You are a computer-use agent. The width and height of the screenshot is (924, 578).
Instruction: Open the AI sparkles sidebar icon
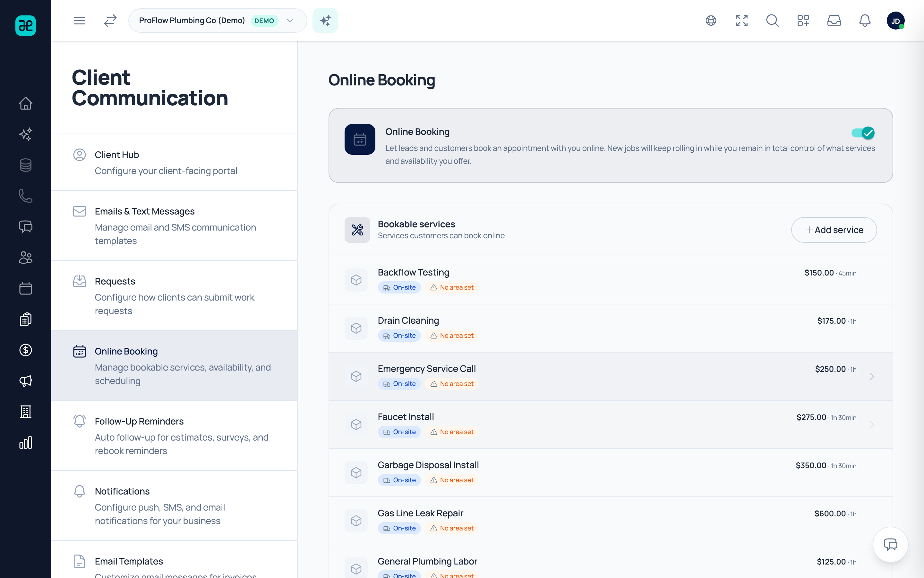pos(26,134)
